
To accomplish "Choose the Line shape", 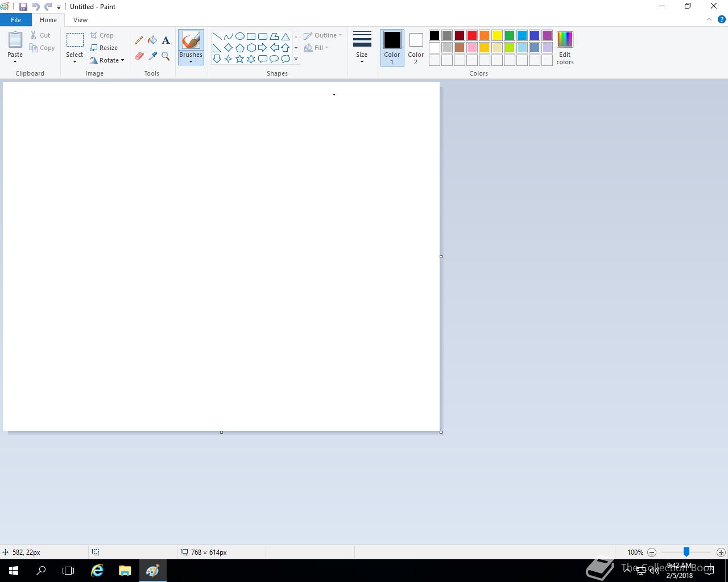I will point(217,36).
